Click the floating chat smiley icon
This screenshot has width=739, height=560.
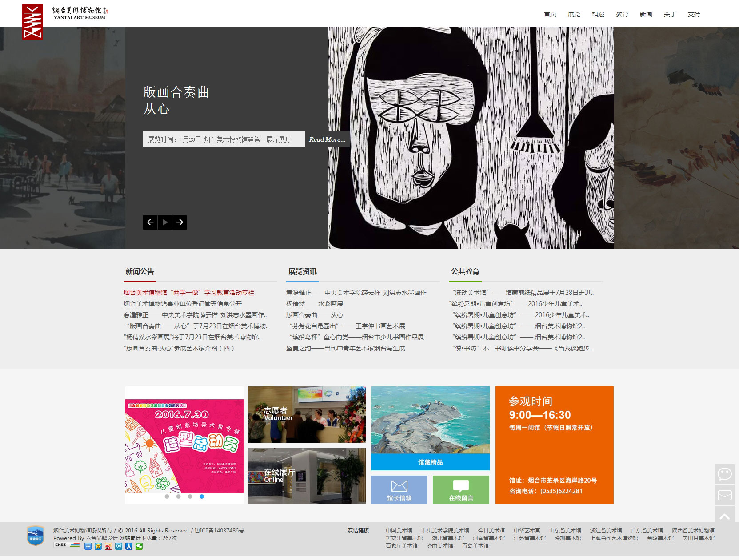pyautogui.click(x=725, y=474)
